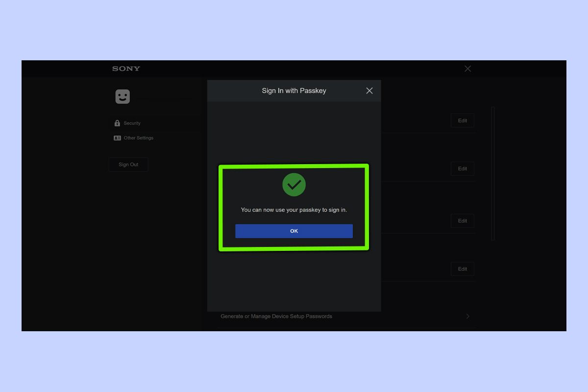Click the green checkmark success icon
Screen dimensions: 588x392
294,185
